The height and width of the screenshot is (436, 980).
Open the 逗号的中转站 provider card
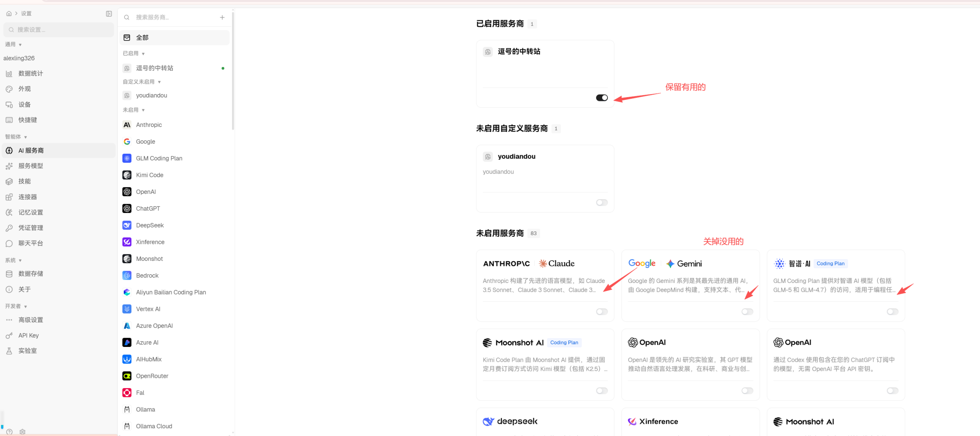[545, 74]
